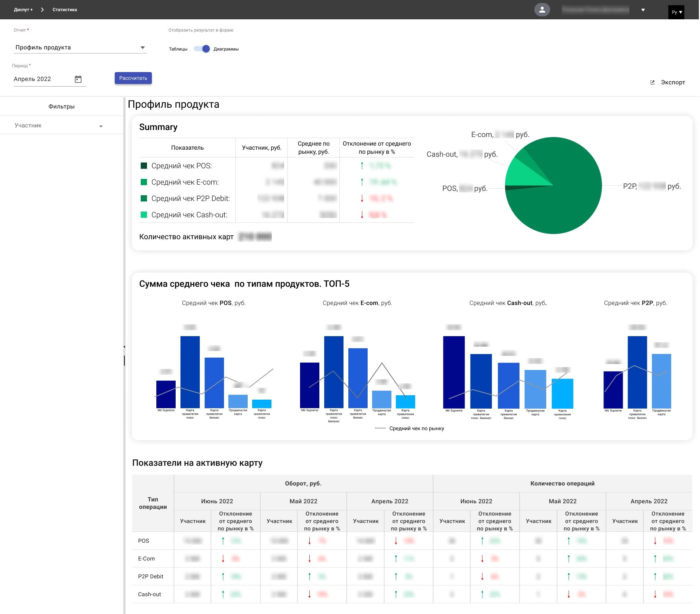Screen dimensions: 700x614
Task: Open the calendar picker for the period
Action: (x=78, y=79)
